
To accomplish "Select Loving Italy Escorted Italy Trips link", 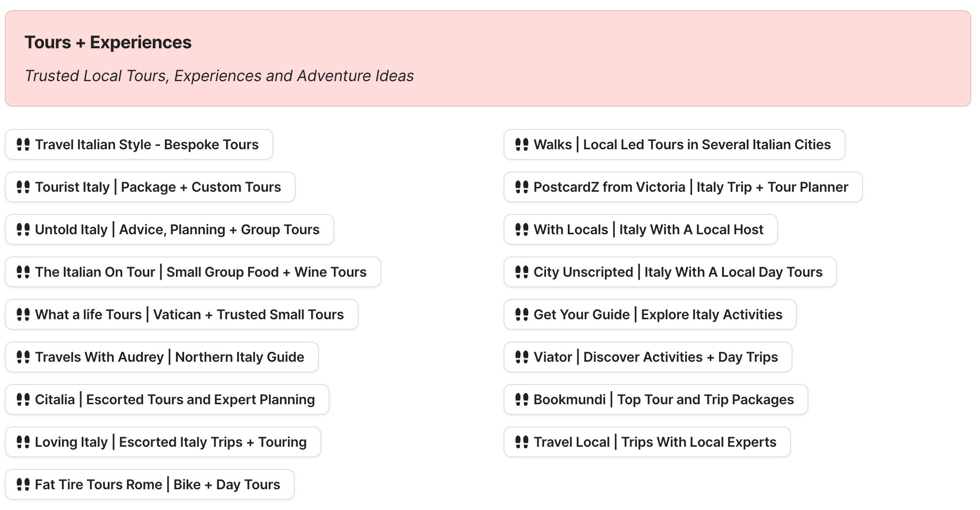I will (x=171, y=442).
